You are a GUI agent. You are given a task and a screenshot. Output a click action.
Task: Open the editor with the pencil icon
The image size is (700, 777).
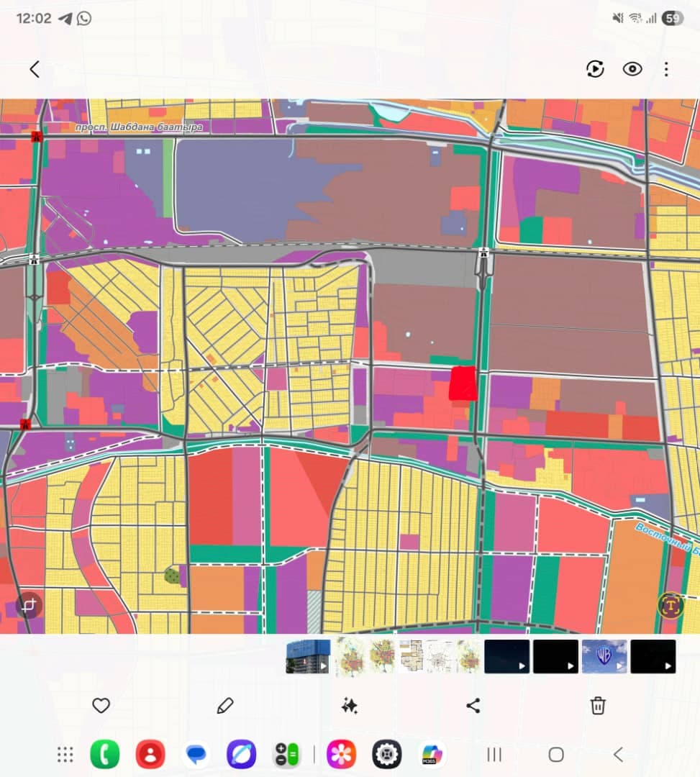225,705
